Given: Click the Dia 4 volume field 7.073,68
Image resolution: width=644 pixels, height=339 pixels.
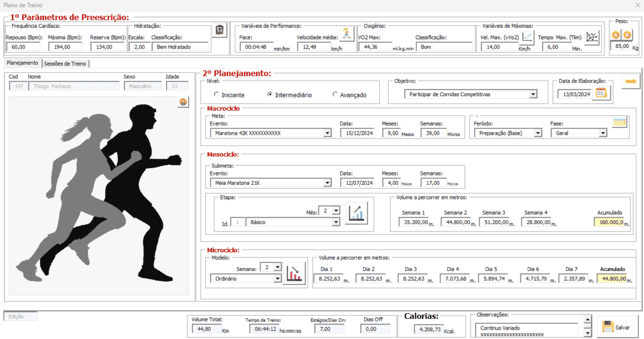Looking at the screenshot, I should pyautogui.click(x=455, y=279).
